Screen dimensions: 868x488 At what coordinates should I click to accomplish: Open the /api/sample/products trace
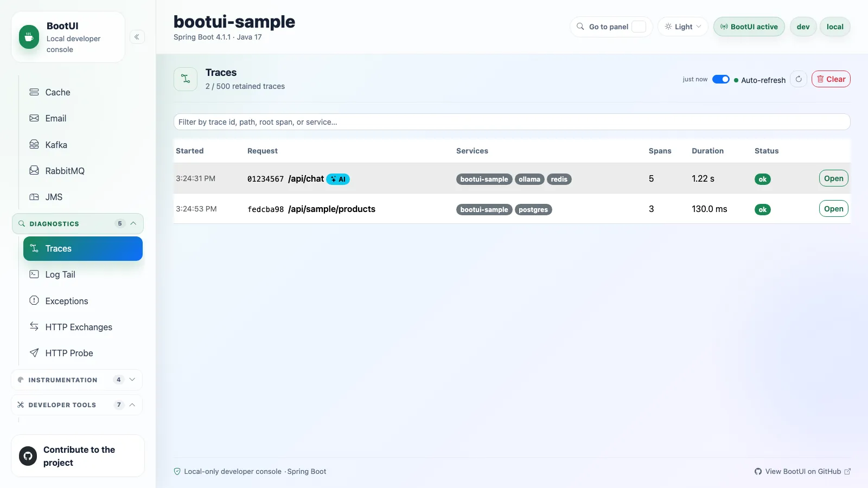point(833,209)
